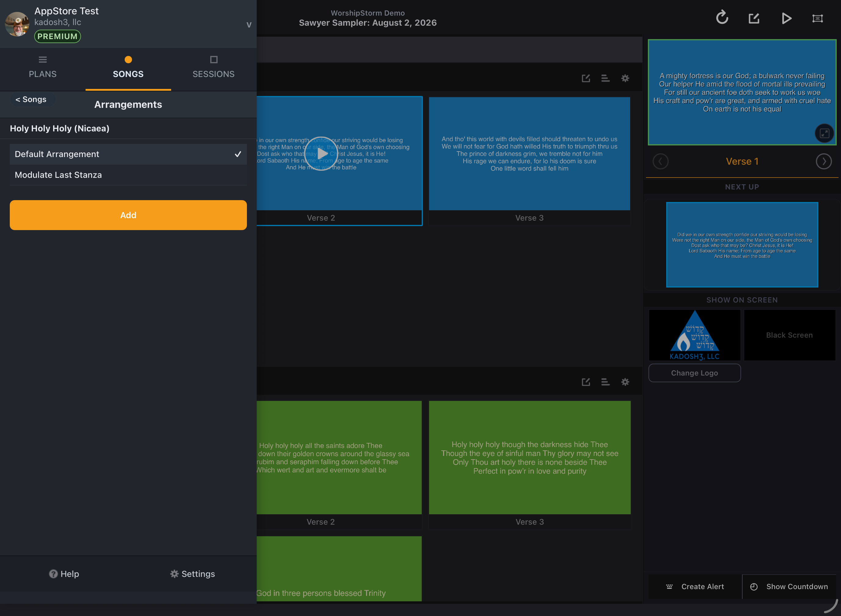Image resolution: width=841 pixels, height=616 pixels.
Task: Start presentation with top play icon
Action: (786, 18)
